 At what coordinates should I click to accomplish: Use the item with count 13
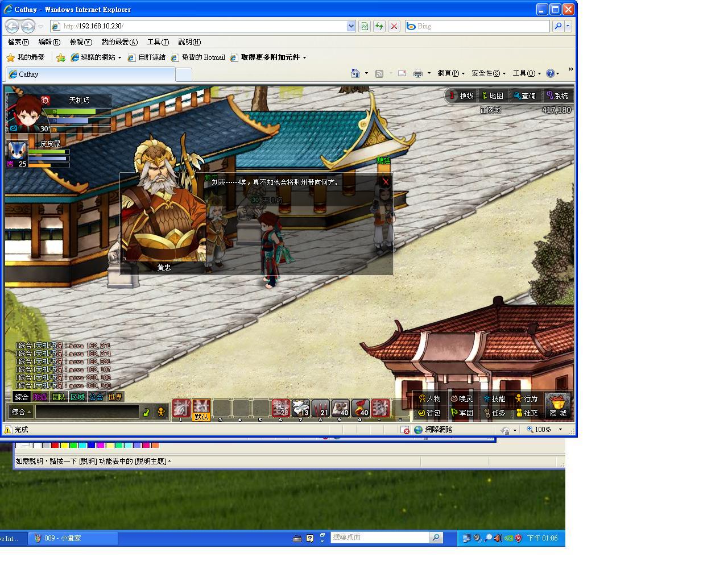coord(300,408)
